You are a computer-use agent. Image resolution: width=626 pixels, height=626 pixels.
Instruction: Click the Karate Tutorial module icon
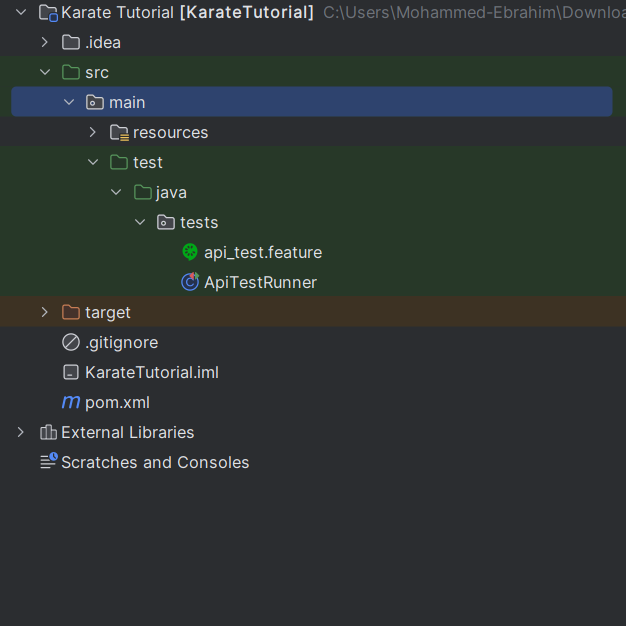click(48, 13)
